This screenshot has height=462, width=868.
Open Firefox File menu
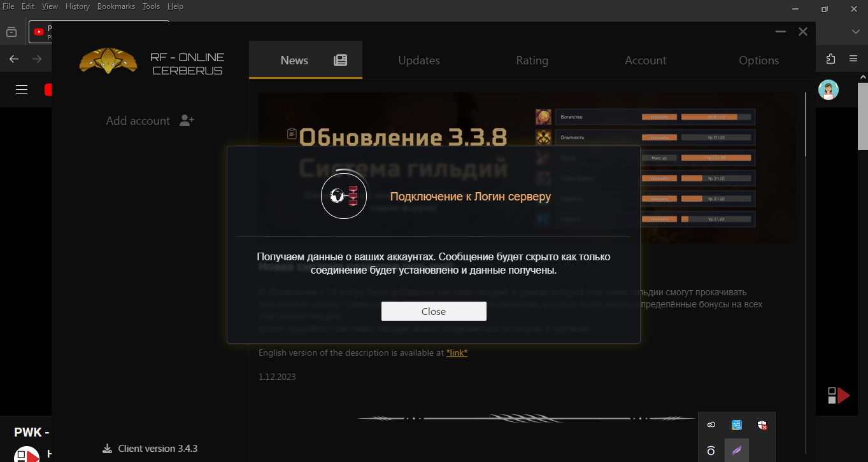pyautogui.click(x=8, y=6)
